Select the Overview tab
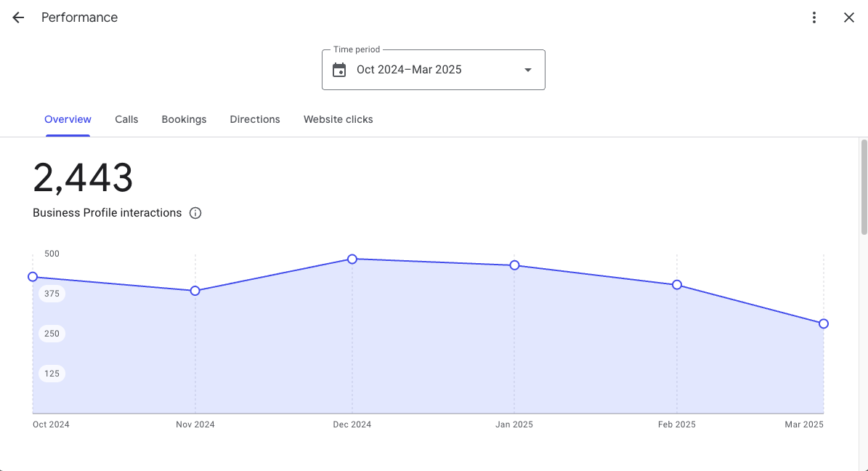868x471 pixels. pyautogui.click(x=68, y=119)
